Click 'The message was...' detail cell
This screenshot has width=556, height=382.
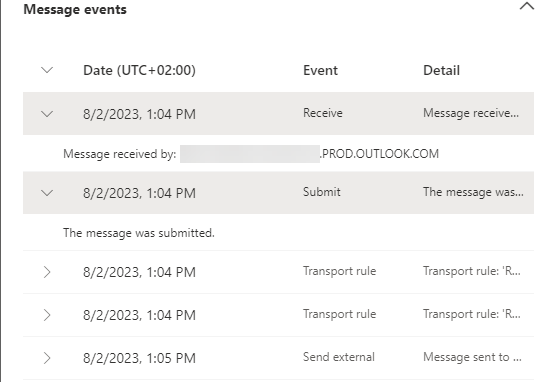(473, 192)
